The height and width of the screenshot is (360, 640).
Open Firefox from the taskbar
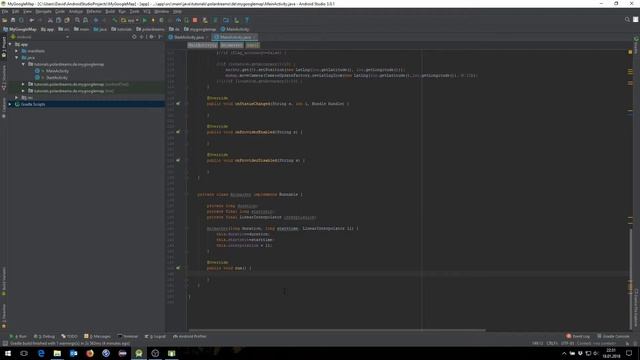tap(90, 353)
